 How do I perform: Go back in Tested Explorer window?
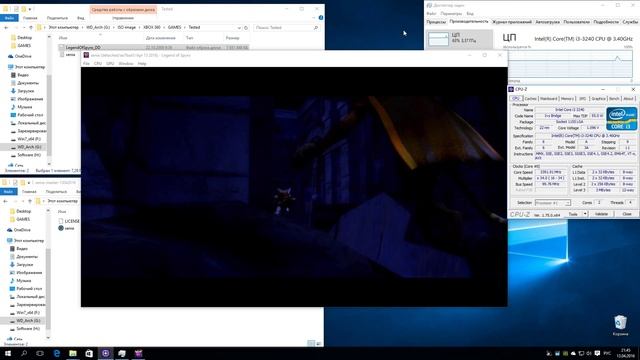point(6,28)
